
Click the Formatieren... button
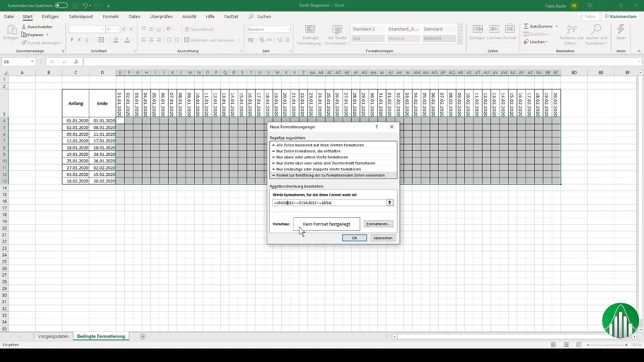tap(378, 224)
